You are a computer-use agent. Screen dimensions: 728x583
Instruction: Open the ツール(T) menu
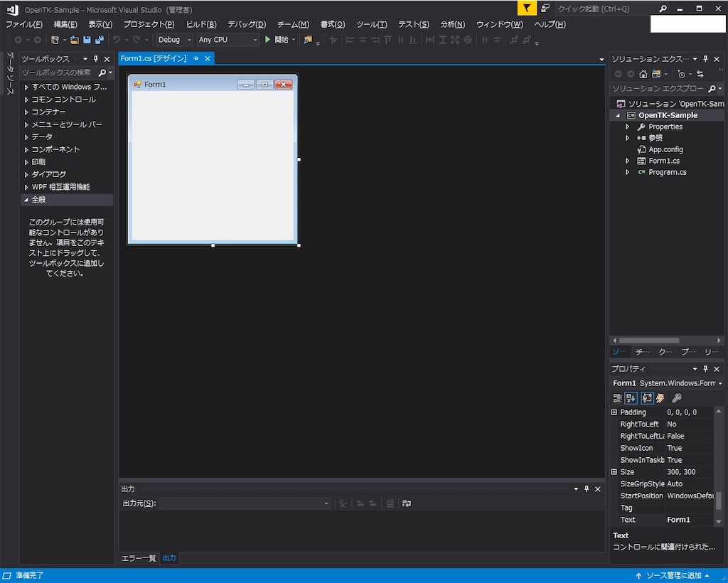click(x=371, y=25)
